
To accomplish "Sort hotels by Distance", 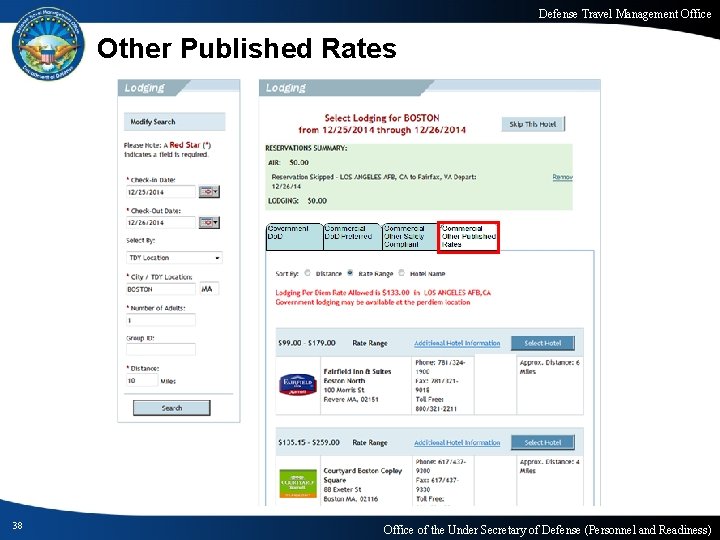I will 308,273.
